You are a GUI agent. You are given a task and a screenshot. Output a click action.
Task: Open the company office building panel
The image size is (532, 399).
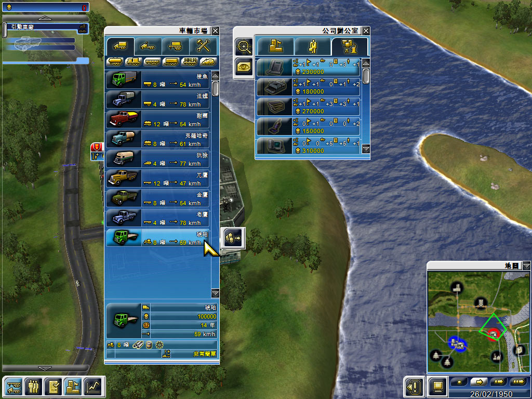pos(73,387)
